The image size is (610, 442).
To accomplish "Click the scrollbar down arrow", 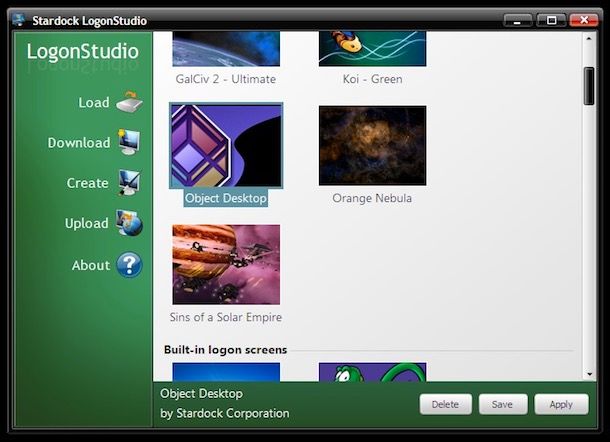I will tap(589, 374).
